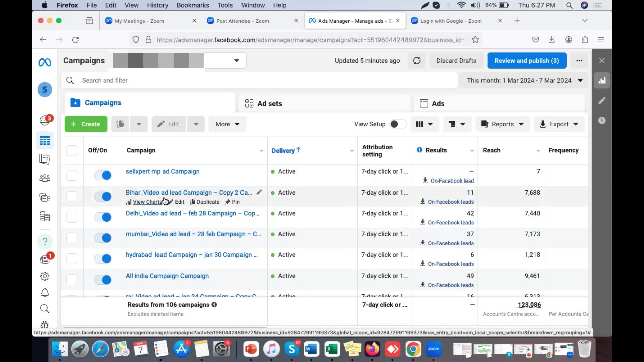This screenshot has height=362, width=644.
Task: Open the Settings gear in left sidebar
Action: click(45, 276)
